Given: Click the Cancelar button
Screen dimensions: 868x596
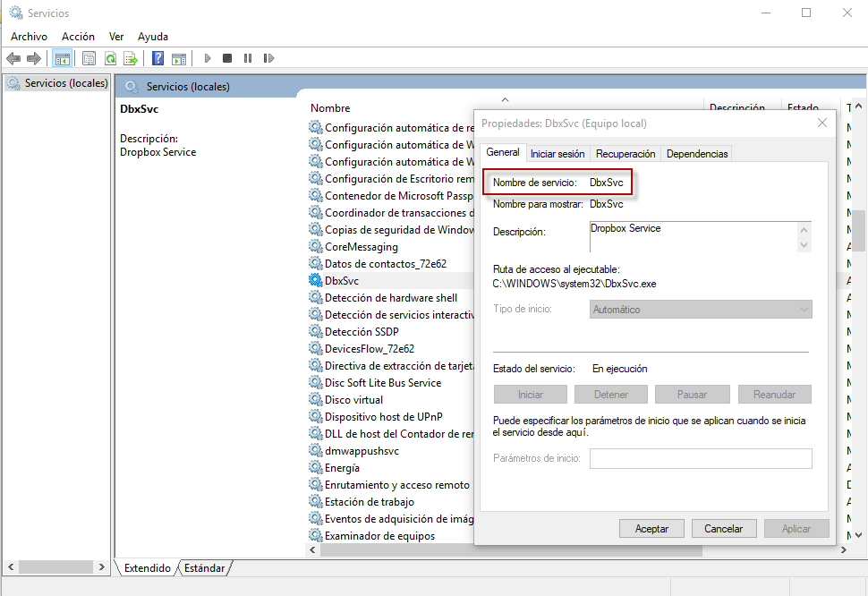Looking at the screenshot, I should coord(724,529).
